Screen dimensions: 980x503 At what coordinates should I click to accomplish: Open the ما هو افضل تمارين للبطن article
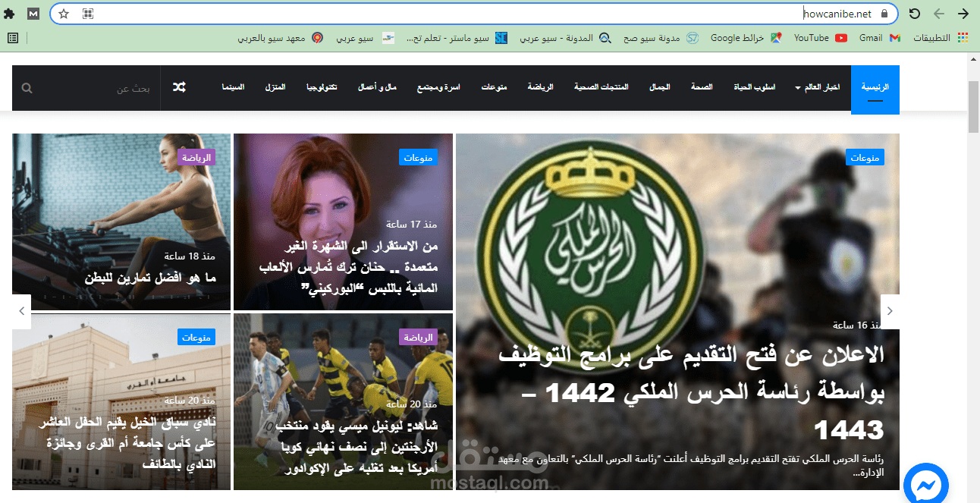(150, 278)
